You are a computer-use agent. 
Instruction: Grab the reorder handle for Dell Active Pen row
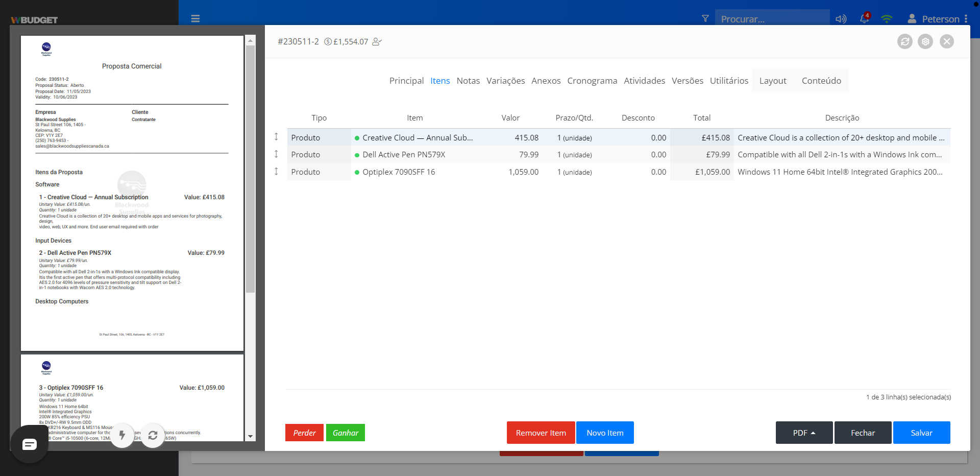[276, 154]
